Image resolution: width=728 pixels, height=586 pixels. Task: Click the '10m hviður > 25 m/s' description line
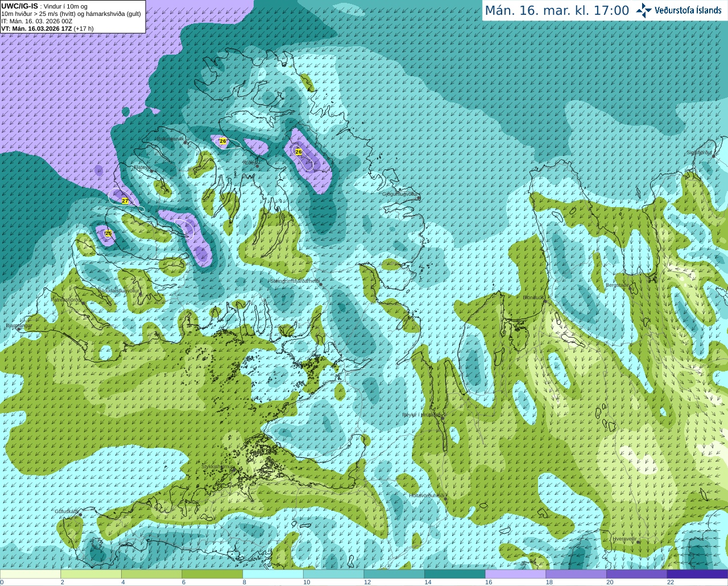(x=71, y=14)
